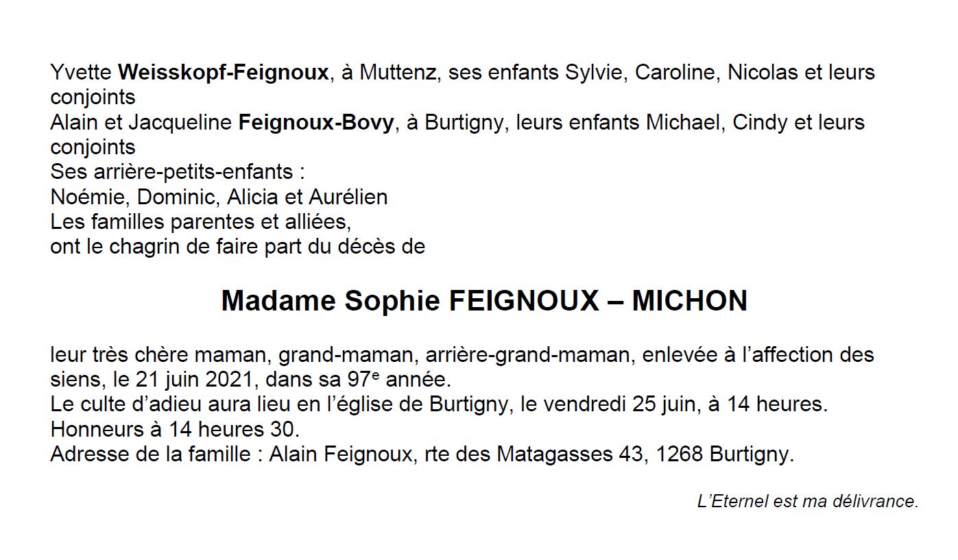Image resolution: width=958 pixels, height=560 pixels.
Task: Click the line Ses arrière-petits-enfants
Action: pyautogui.click(x=177, y=172)
